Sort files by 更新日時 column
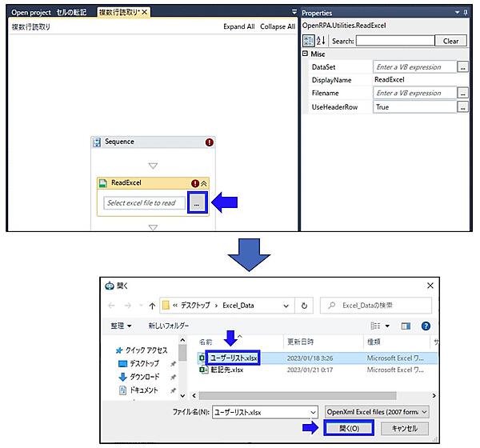 pos(300,342)
